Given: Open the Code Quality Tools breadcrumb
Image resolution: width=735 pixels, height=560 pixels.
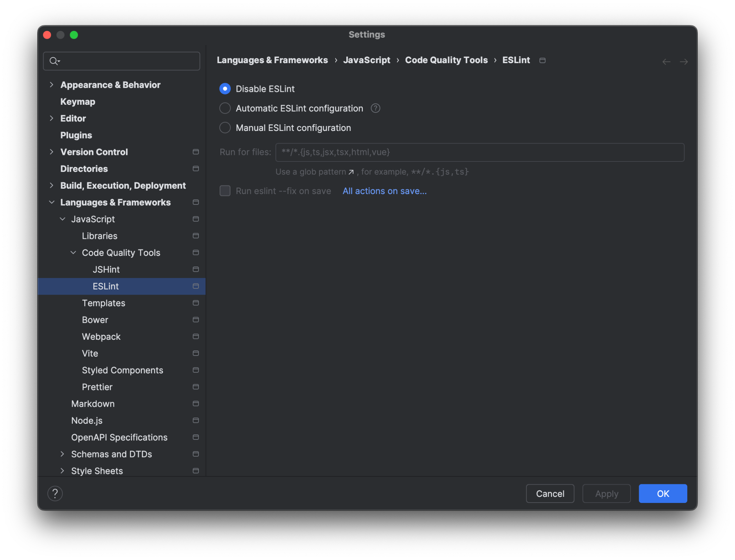Looking at the screenshot, I should click(x=446, y=60).
